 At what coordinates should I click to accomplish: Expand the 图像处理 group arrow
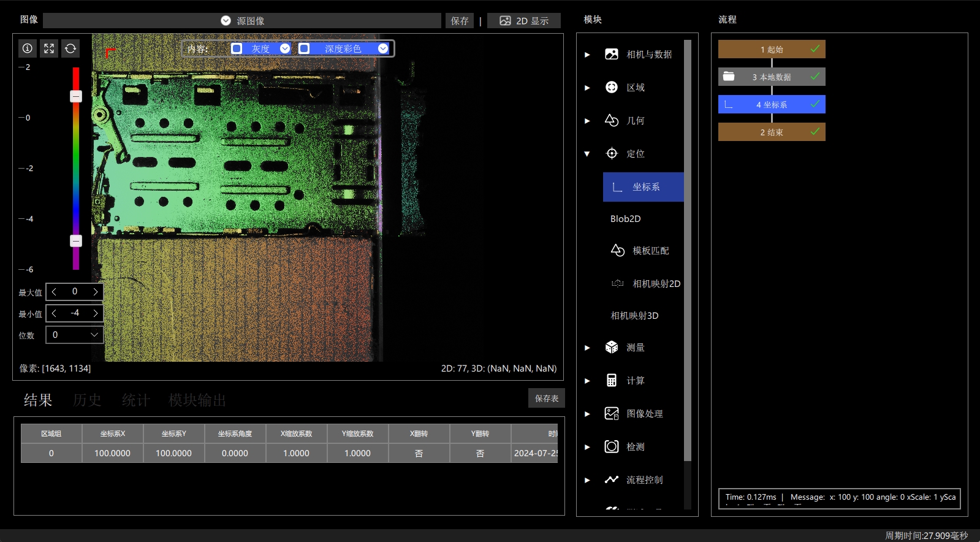(x=587, y=414)
